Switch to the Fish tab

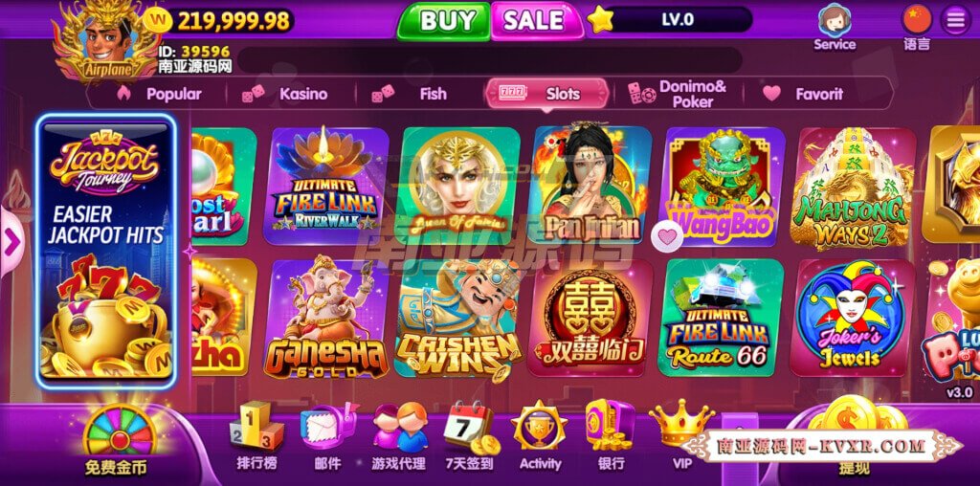coord(410,95)
